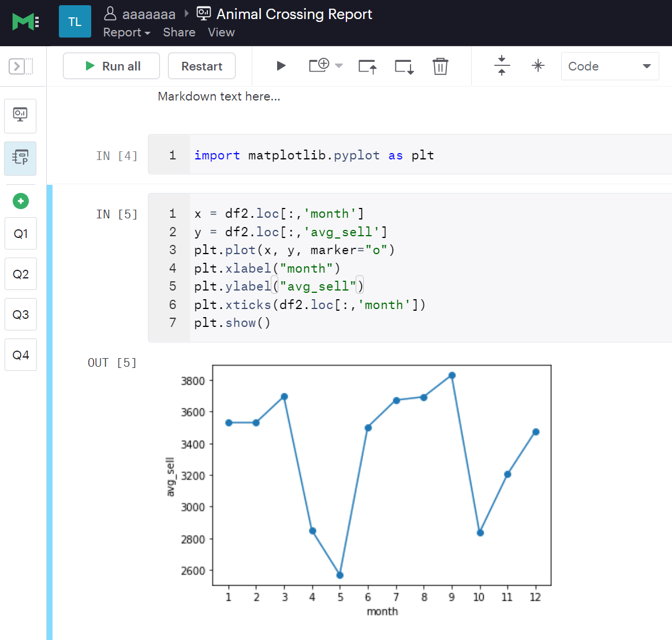
Task: Click the line y = df2.loc[:,'avg_sell']
Action: [x=290, y=232]
